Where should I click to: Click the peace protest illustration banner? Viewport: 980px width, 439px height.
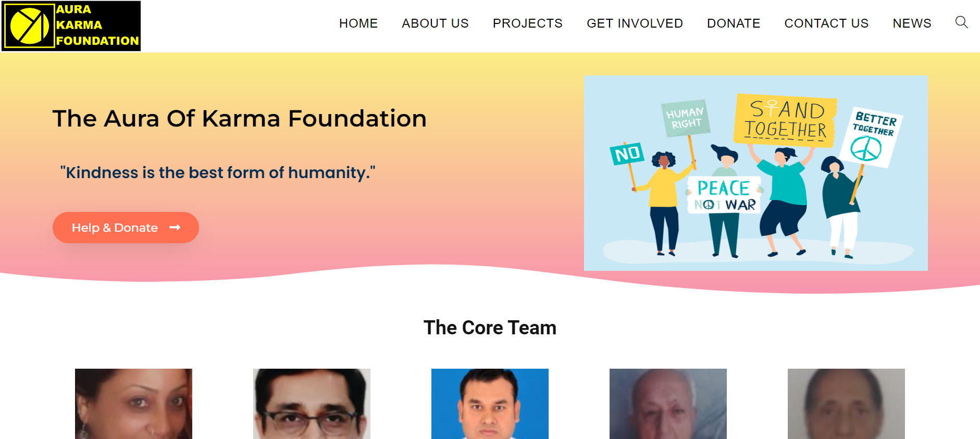755,173
